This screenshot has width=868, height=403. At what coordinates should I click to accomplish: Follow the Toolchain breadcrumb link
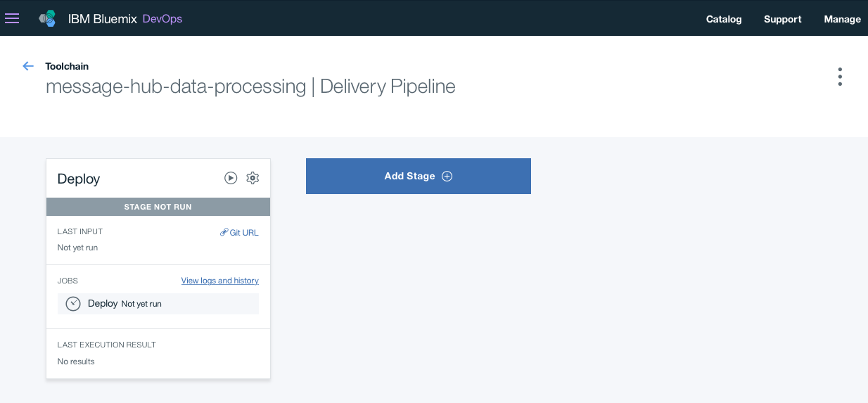(x=67, y=66)
